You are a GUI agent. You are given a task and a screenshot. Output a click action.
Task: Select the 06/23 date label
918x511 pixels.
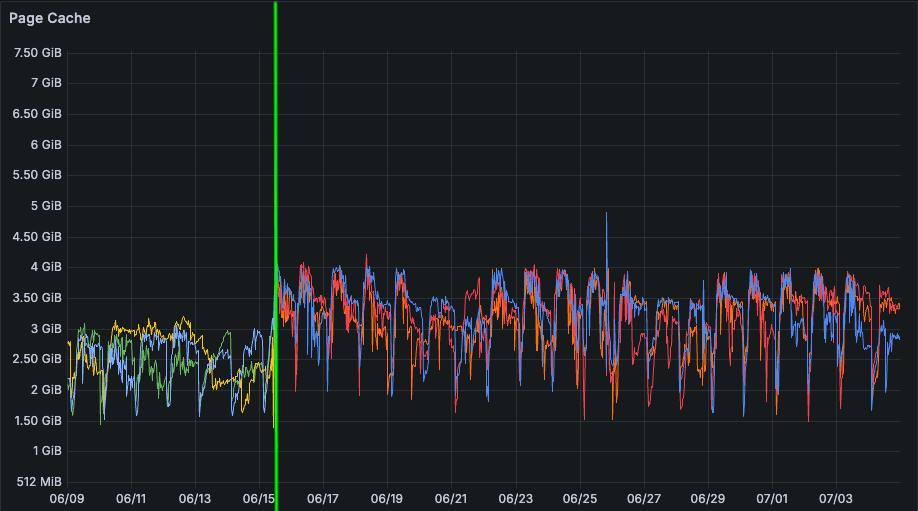[516, 499]
